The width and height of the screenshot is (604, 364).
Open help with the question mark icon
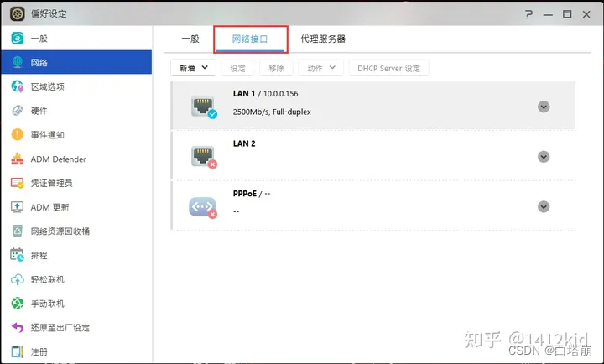528,14
